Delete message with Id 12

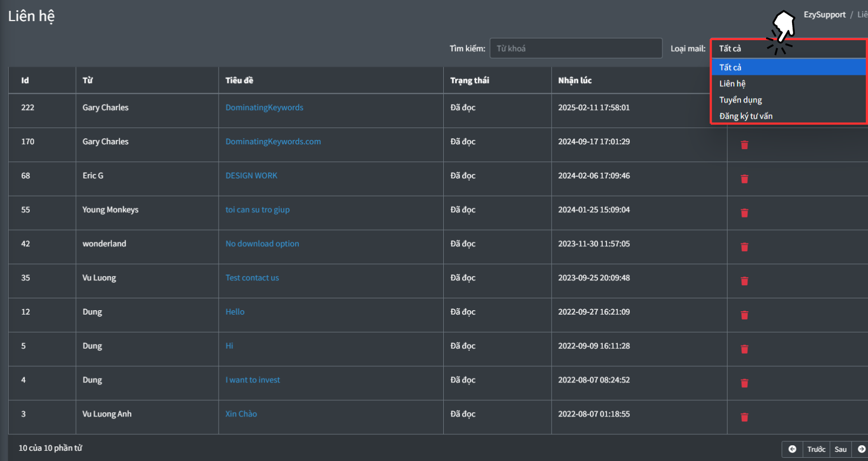coord(744,315)
